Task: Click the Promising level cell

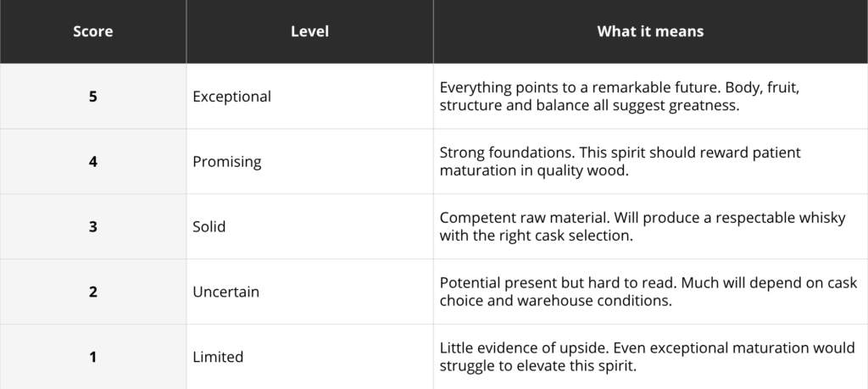Action: point(310,162)
